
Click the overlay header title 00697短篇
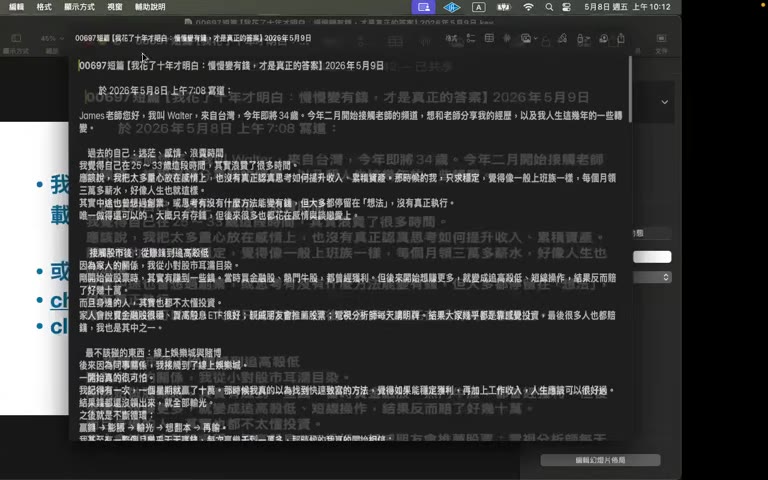pos(193,38)
